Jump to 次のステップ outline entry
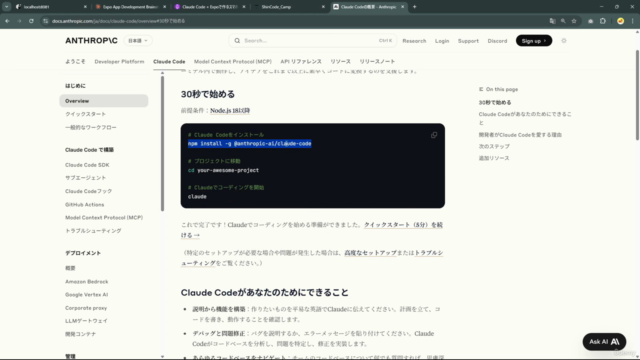 494,146
